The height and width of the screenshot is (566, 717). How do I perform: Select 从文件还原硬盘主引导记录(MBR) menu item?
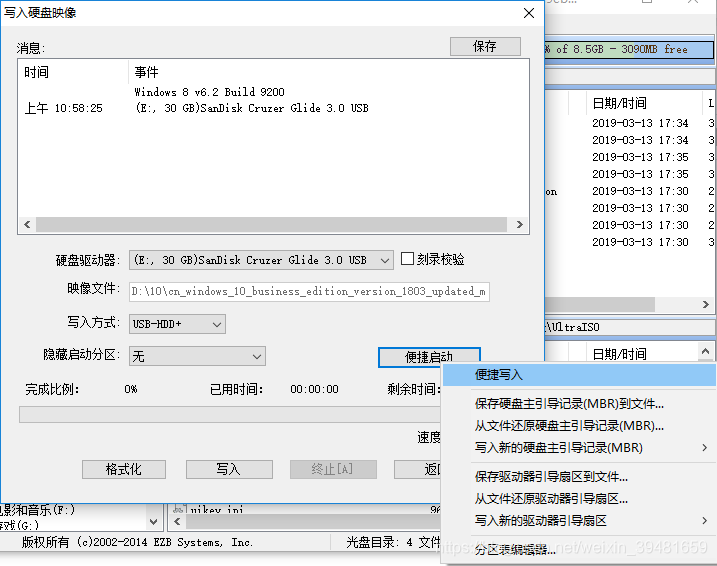point(579,426)
